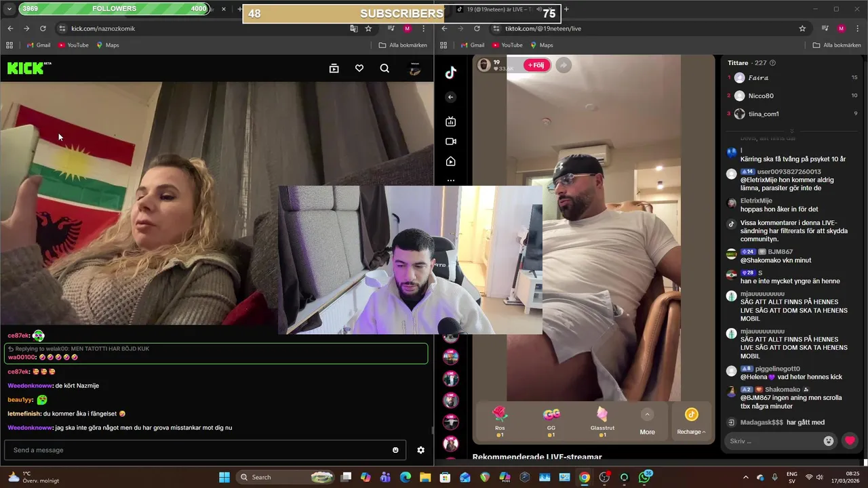Open Maps bookmark in TikTok window
Viewport: 868px width, 488px height.
pyautogui.click(x=542, y=45)
